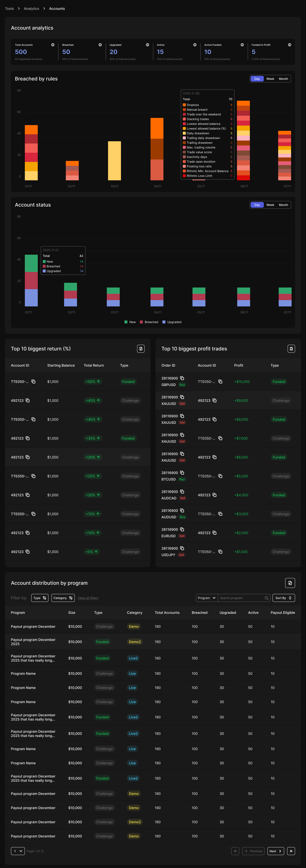Copy order ID of the GBPUSD trade
Screen dimensions: 306x868
coord(182,378)
